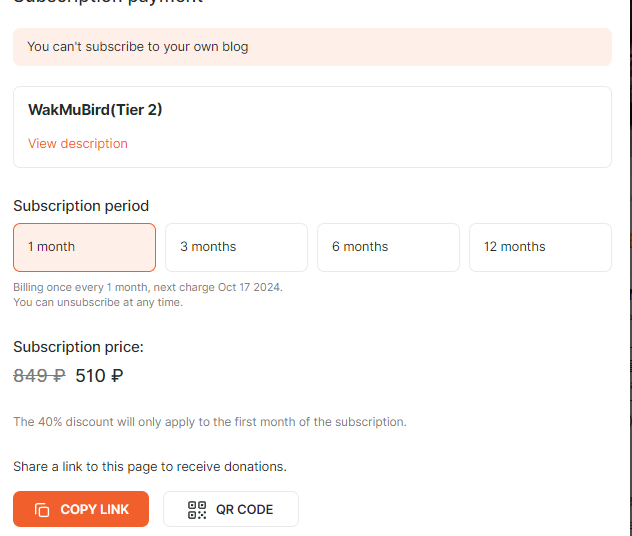Click the share a link to receive donations text

click(150, 466)
